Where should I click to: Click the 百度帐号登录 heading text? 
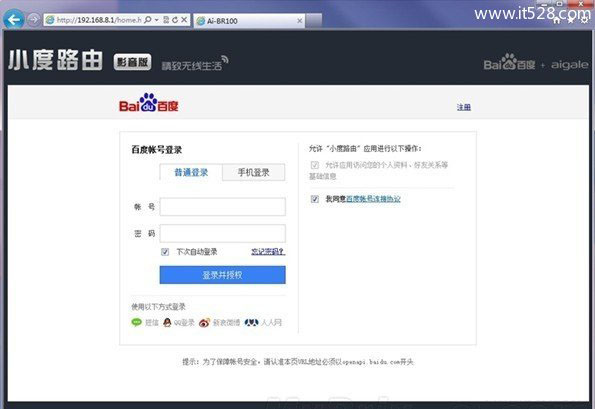click(156, 150)
